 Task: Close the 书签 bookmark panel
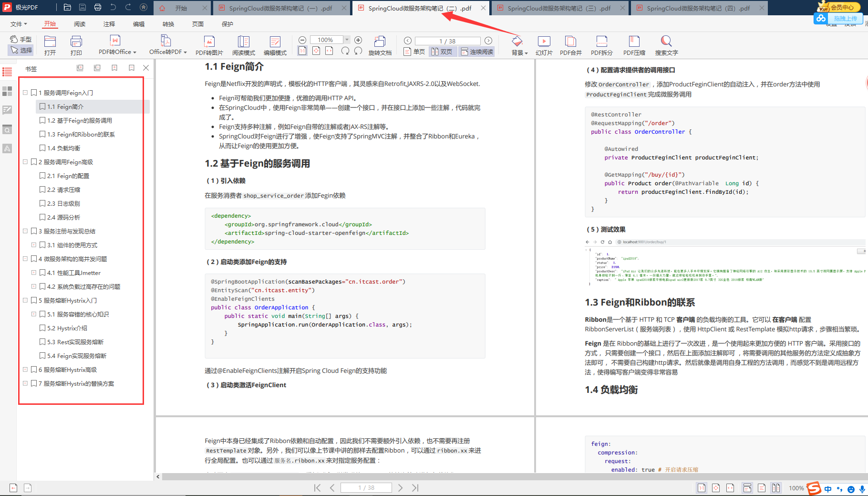pyautogui.click(x=146, y=68)
